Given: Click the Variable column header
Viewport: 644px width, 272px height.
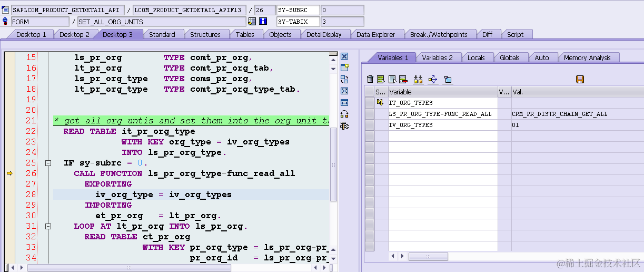Looking at the screenshot, I should 443,92.
